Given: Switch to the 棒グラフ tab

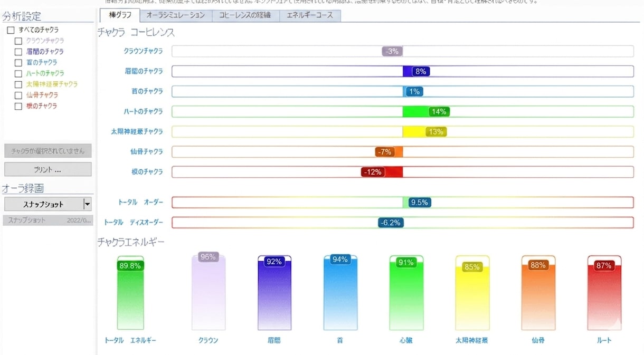Looking at the screenshot, I should (120, 15).
